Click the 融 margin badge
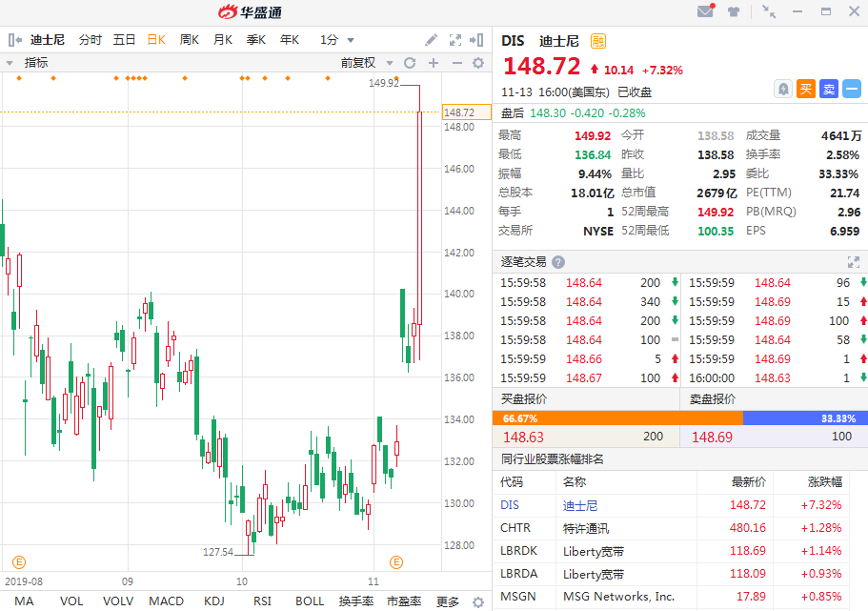Viewport: 868px width, 611px height. [x=598, y=41]
